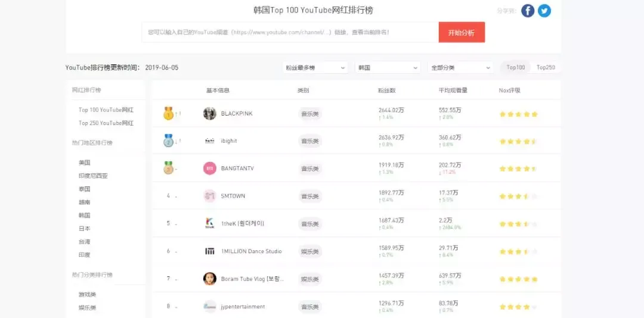644x318 pixels.
Task: Select 印度尼西亚 region in sidebar
Action: pyautogui.click(x=93, y=176)
